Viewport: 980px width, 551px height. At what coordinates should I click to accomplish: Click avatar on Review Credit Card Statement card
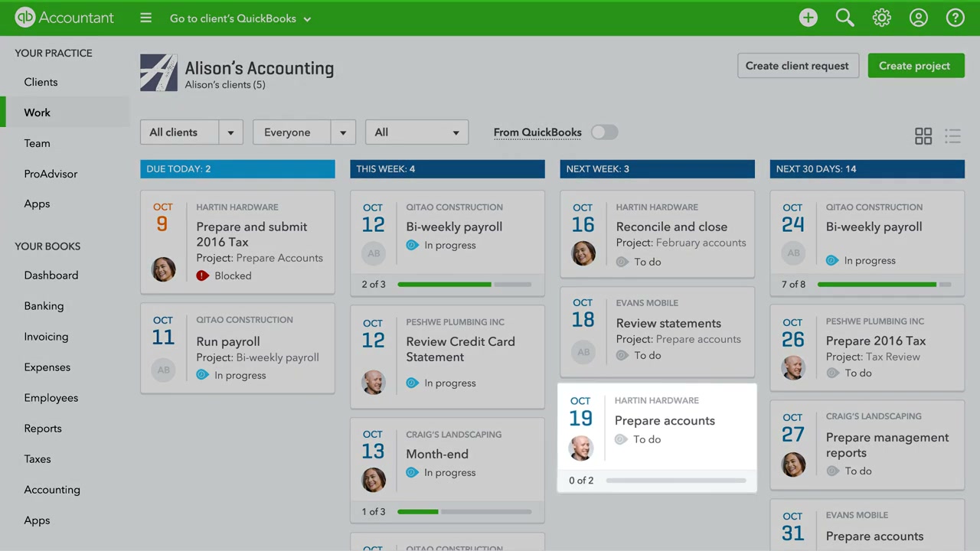[x=373, y=382]
